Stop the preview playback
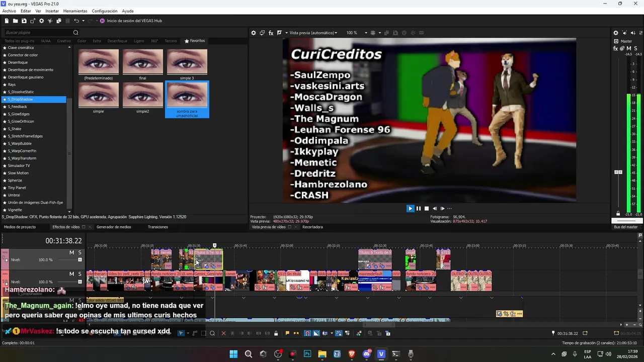This screenshot has width=644, height=362. click(x=427, y=208)
